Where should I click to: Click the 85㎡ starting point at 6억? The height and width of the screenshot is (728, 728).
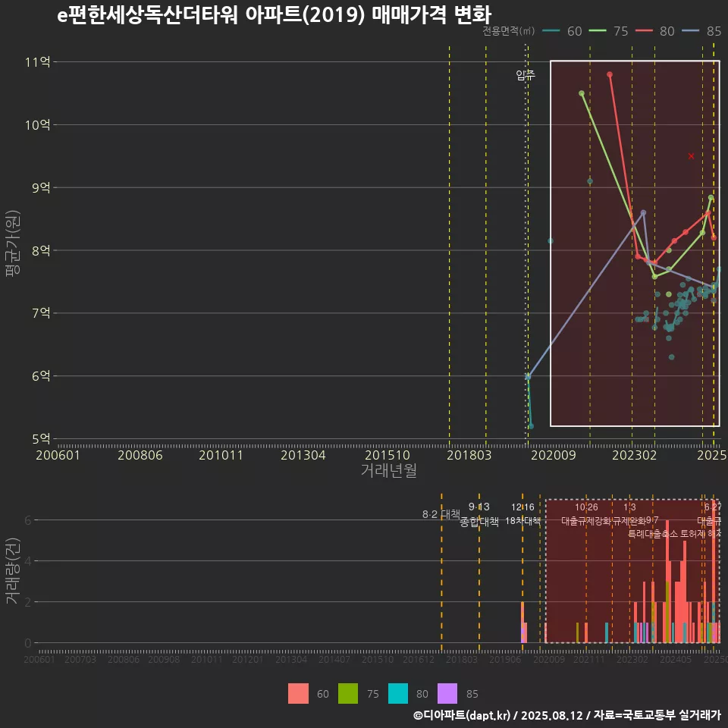tap(528, 377)
